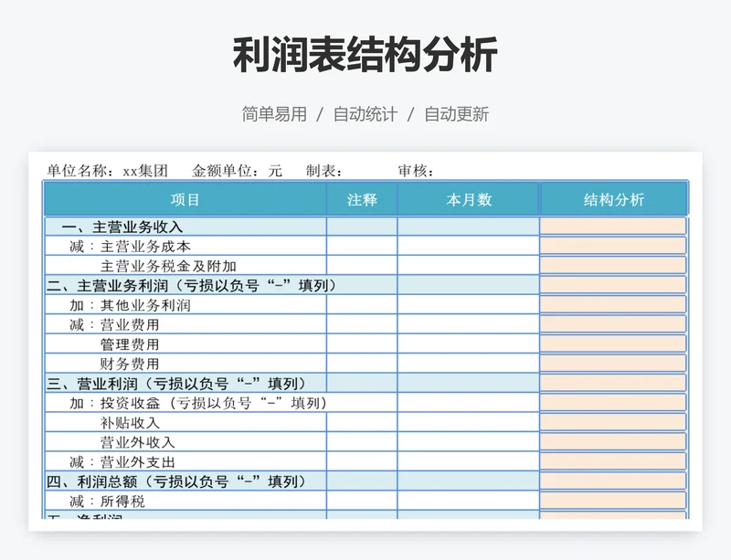
Task: Select 本月数 cell for 营业外支出 row
Action: pos(469,461)
